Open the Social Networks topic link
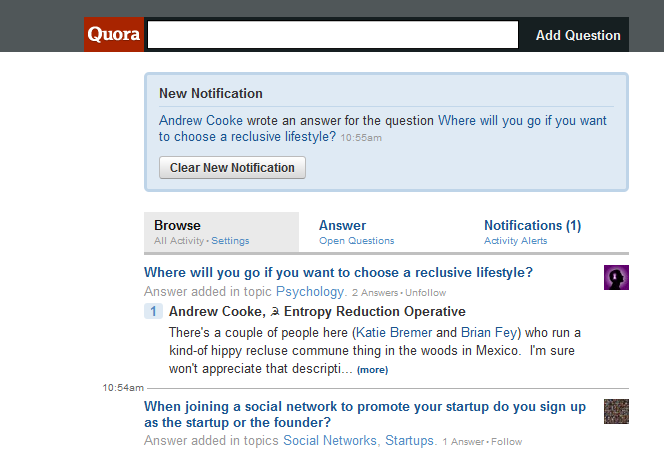664x451 pixels. [x=330, y=440]
